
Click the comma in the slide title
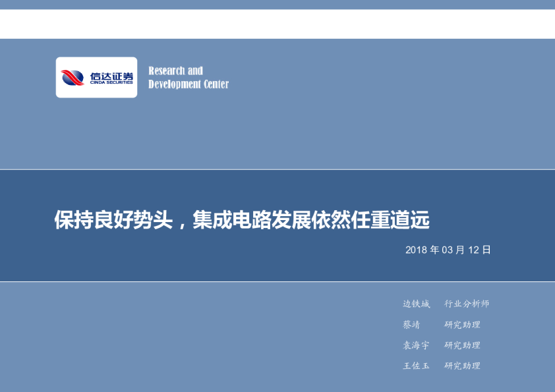pos(184,224)
